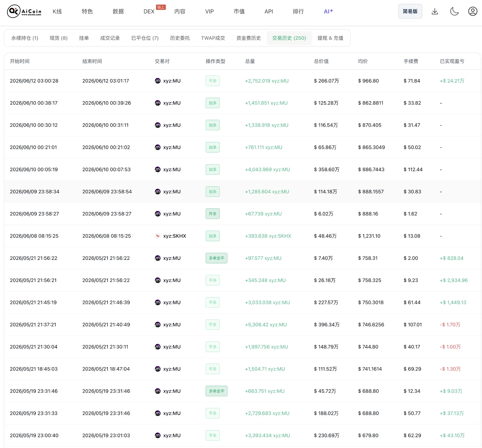Click the 多单全平 tag in 05/19 23:31:46 start row
Image resolution: width=482 pixels, height=448 pixels.
217,391
